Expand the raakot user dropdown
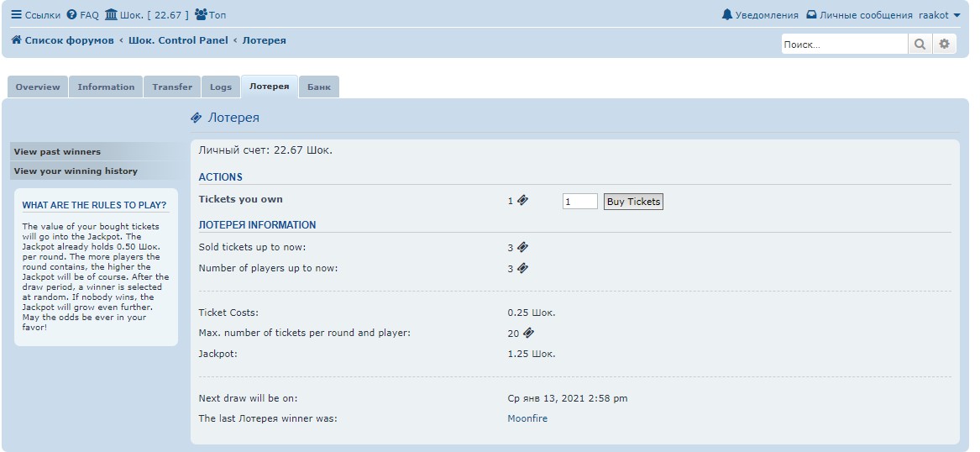Viewport: 980px width, 452px height. pos(938,15)
